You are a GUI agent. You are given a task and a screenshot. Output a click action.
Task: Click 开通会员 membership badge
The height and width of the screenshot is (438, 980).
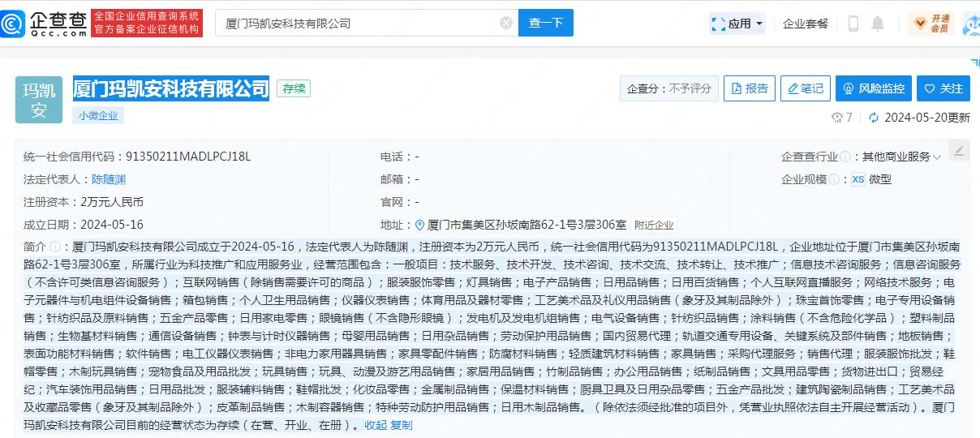point(931,24)
